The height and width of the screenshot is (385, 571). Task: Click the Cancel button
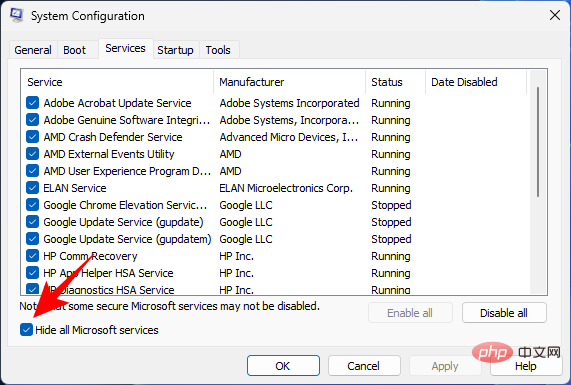(364, 366)
